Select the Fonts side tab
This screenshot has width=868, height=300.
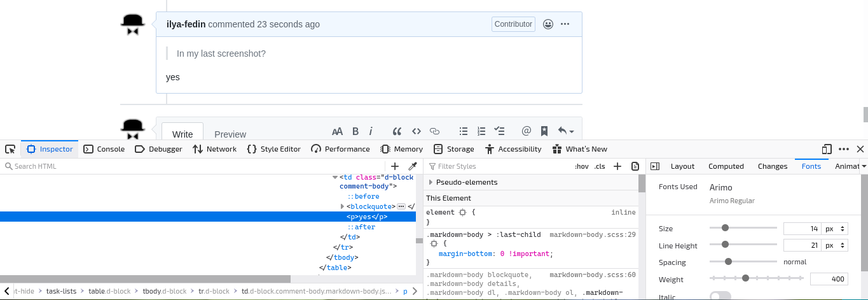[x=811, y=166]
